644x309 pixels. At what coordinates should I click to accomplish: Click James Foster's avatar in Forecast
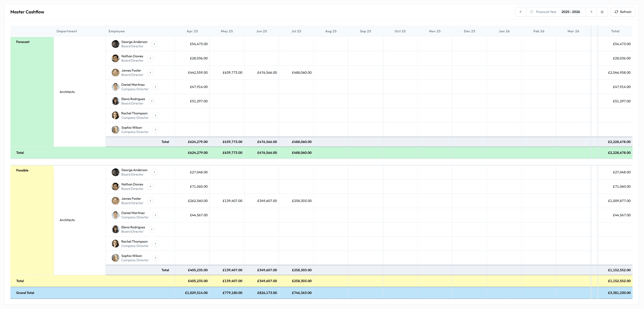[115, 73]
